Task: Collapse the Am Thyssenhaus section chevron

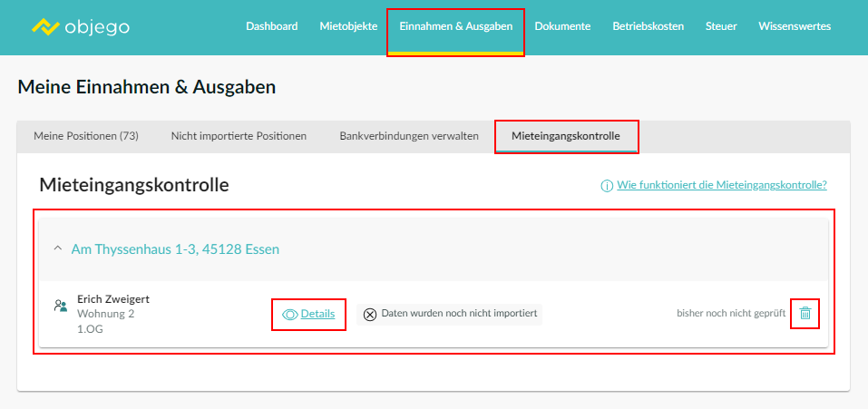Action: tap(57, 249)
